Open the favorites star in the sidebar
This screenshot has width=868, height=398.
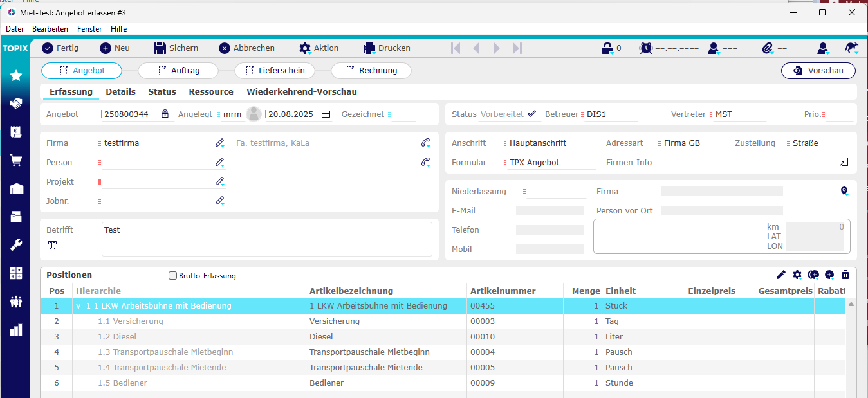(16, 76)
